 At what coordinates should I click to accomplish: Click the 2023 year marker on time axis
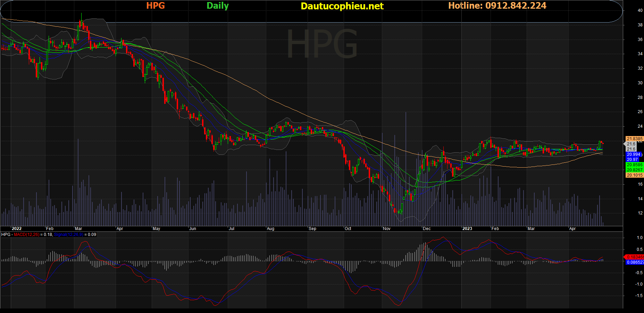tap(467, 229)
